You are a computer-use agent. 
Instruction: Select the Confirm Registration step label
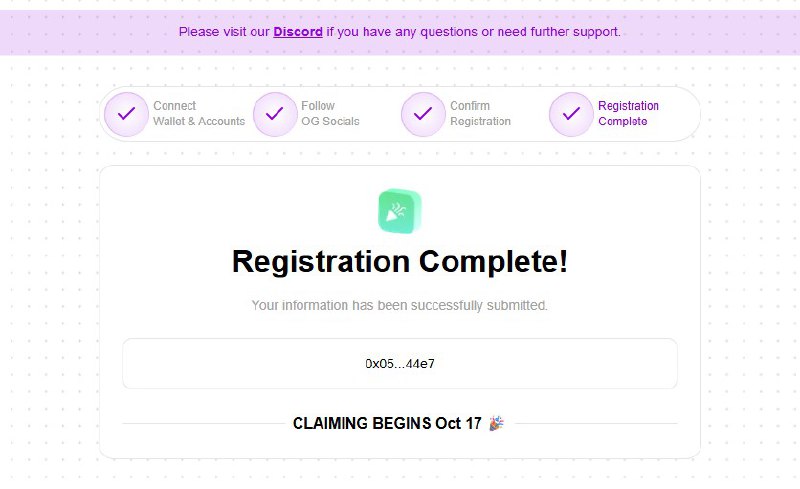[x=480, y=113]
